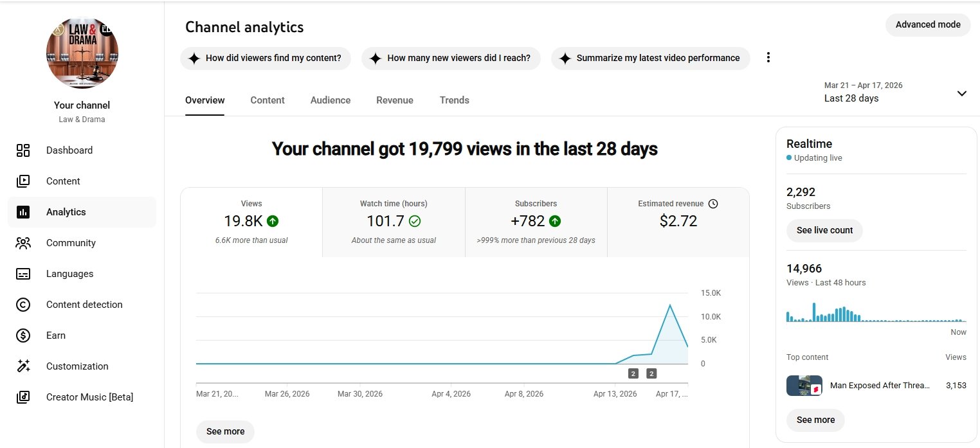Click the Earn dollar sign icon
This screenshot has width=980, height=448.
23,336
